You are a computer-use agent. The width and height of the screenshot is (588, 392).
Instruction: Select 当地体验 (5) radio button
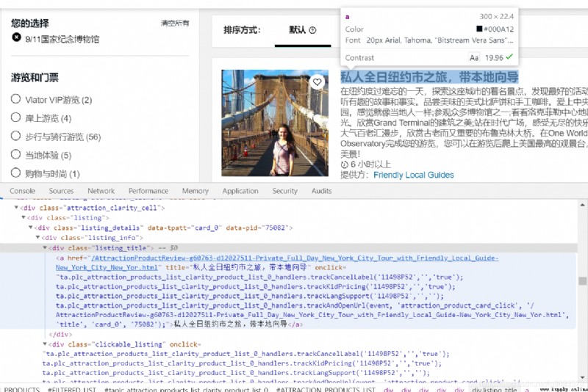click(x=15, y=154)
